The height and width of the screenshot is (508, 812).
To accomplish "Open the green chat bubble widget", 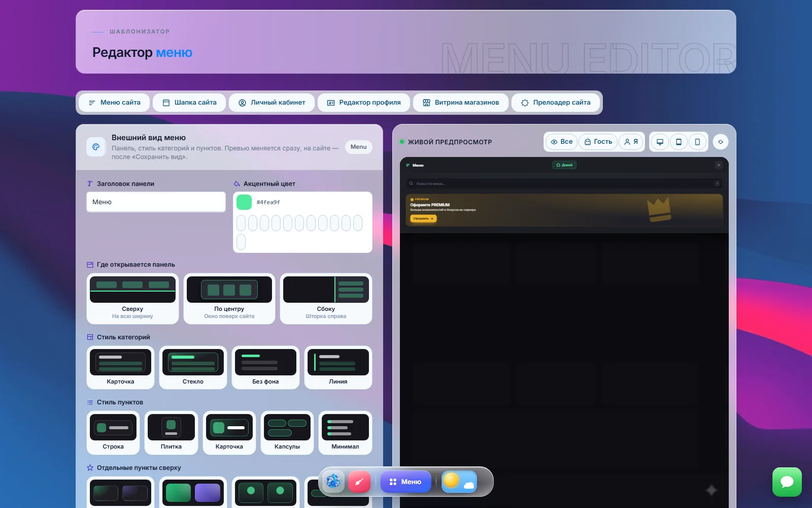I will pyautogui.click(x=787, y=482).
